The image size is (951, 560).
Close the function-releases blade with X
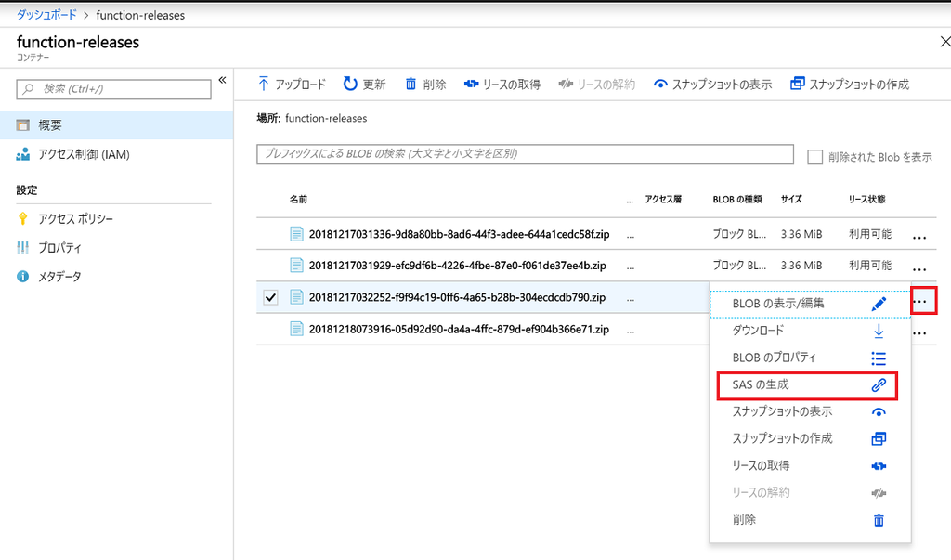[x=944, y=42]
